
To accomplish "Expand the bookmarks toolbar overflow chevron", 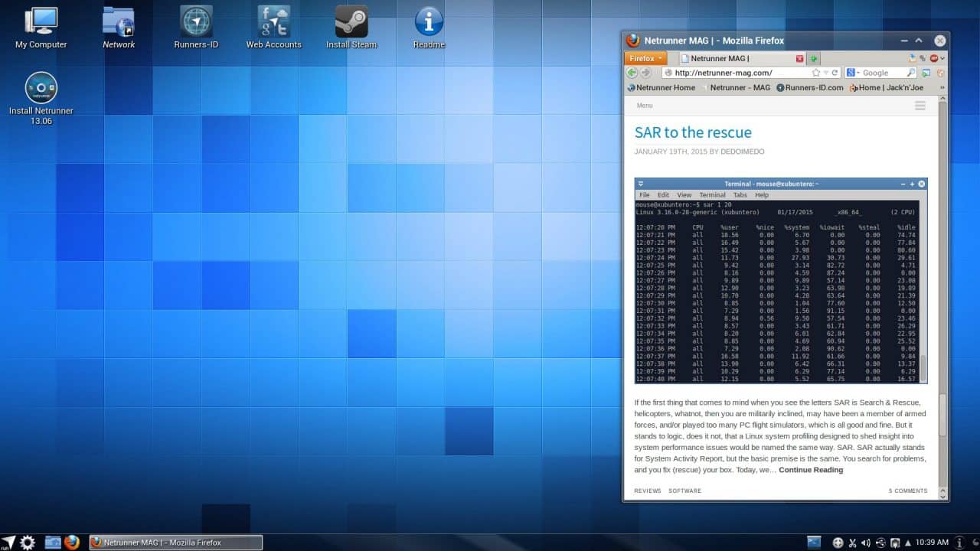I will point(939,87).
